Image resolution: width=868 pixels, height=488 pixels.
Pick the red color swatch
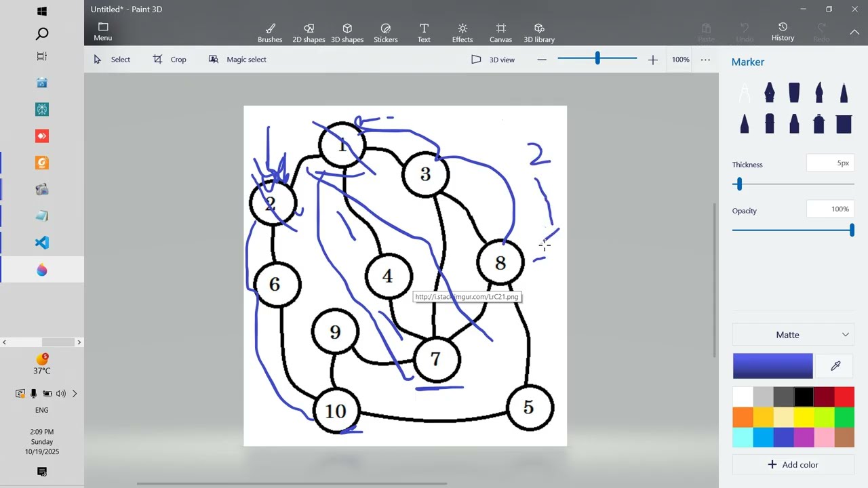coord(844,397)
